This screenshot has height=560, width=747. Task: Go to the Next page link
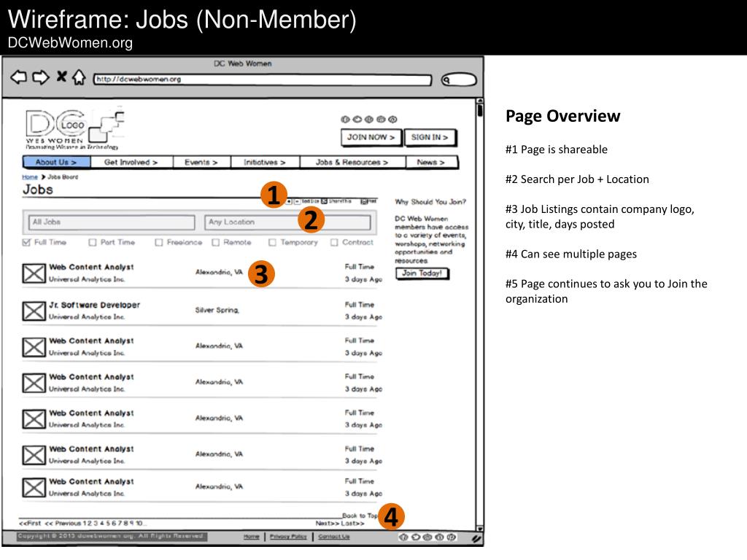(328, 524)
